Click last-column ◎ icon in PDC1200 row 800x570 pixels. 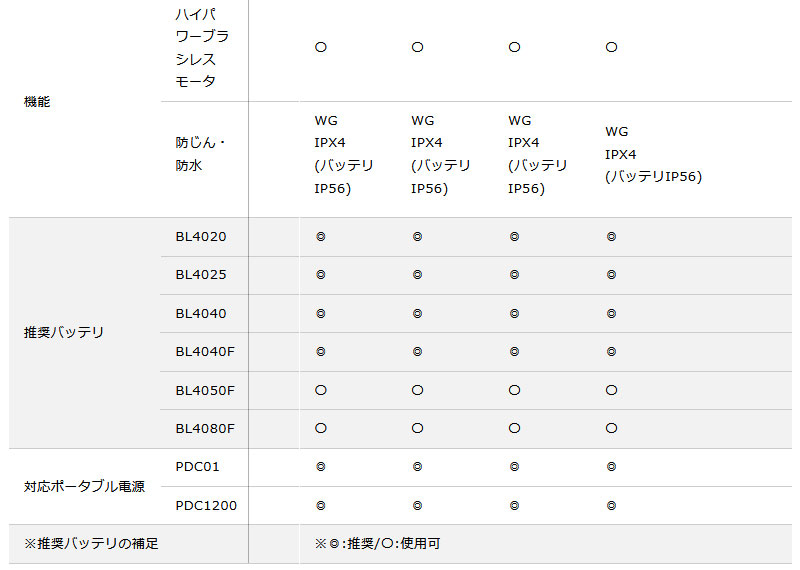coord(611,505)
